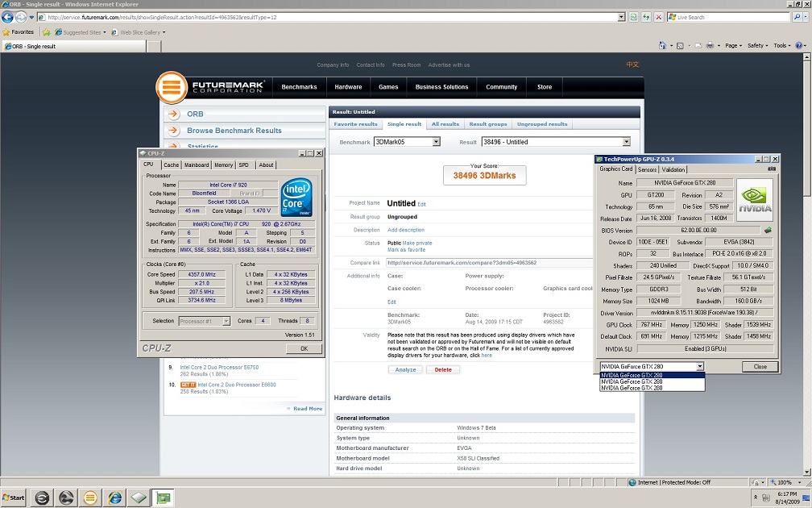The height and width of the screenshot is (508, 812).
Task: Switch to the Cache tab in CPU-Z
Action: point(171,164)
